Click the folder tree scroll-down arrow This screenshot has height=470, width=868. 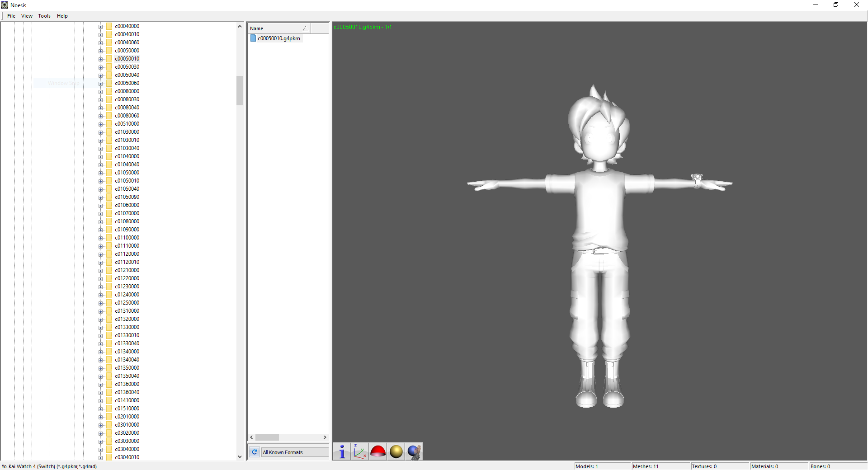pyautogui.click(x=240, y=457)
